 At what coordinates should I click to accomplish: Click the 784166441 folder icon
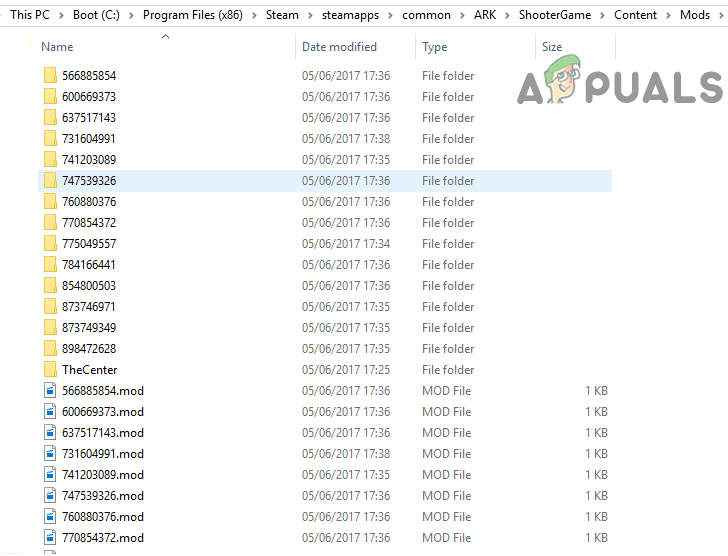50,264
